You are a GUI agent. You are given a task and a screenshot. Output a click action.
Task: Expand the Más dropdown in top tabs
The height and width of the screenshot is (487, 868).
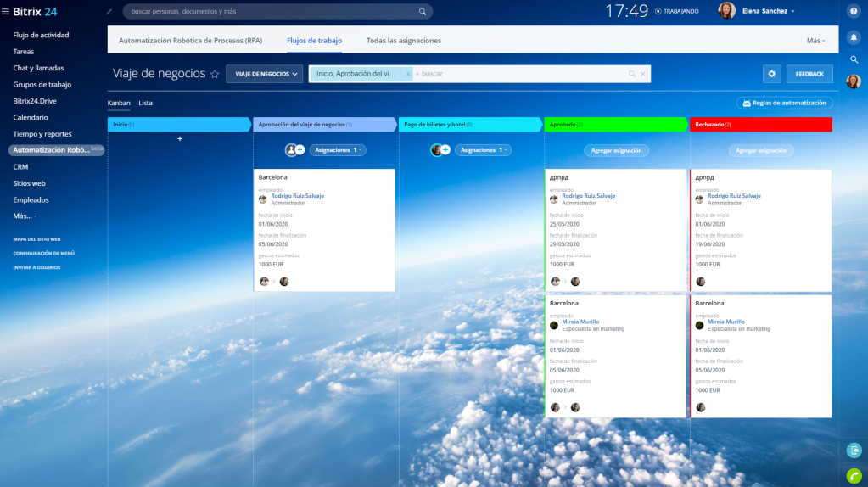click(816, 41)
